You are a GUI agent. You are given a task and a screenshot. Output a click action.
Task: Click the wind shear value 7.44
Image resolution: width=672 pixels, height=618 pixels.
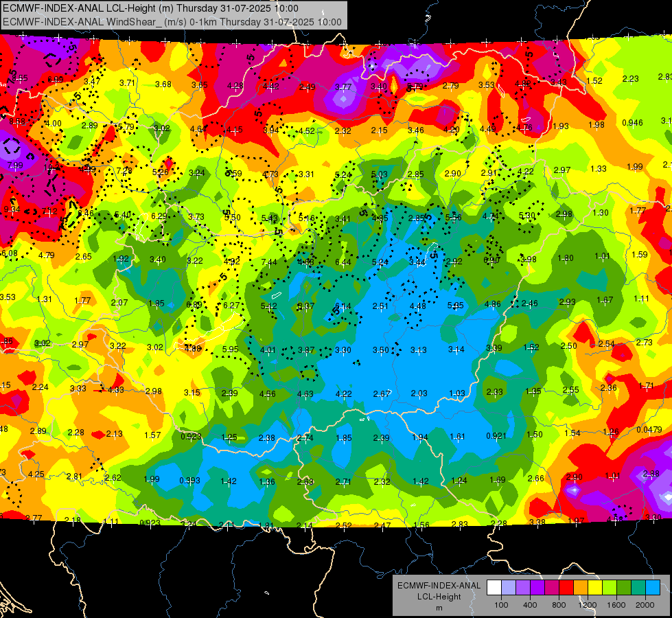pos(268,262)
